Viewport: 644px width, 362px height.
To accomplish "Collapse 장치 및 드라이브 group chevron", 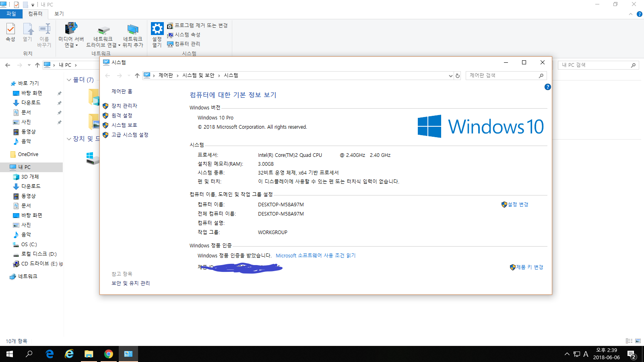I will (x=69, y=139).
